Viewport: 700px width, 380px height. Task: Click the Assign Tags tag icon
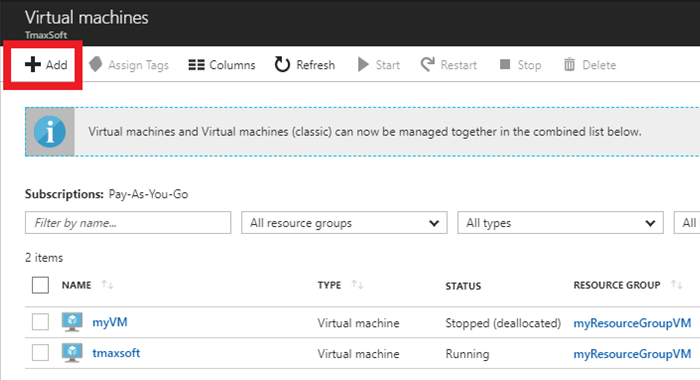pyautogui.click(x=96, y=64)
